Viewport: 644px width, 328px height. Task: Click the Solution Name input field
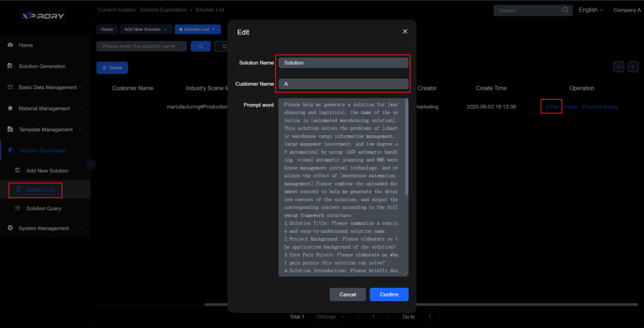pos(344,63)
